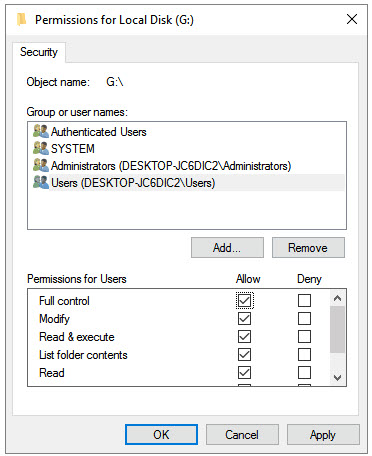Click the folder icon in the title bar
The height and width of the screenshot is (456, 372).
pos(22,19)
